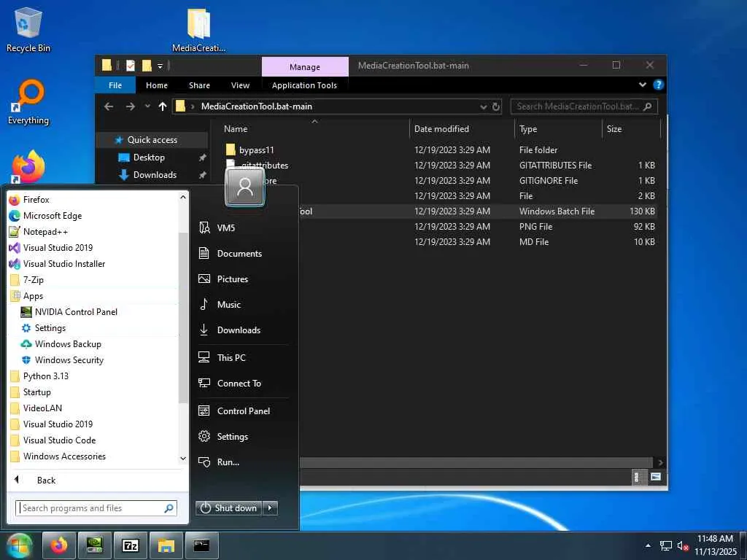Image resolution: width=747 pixels, height=560 pixels.
Task: Expand the address bar history dropdown
Action: tap(484, 106)
